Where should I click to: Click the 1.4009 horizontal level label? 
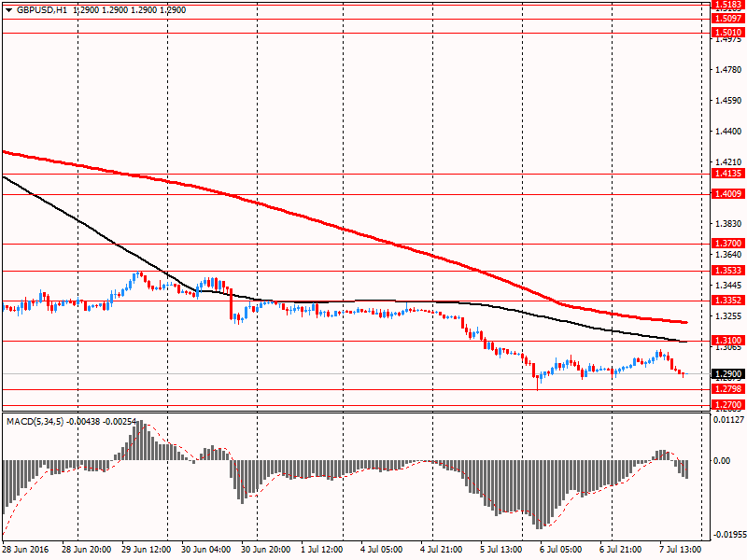pyautogui.click(x=726, y=194)
